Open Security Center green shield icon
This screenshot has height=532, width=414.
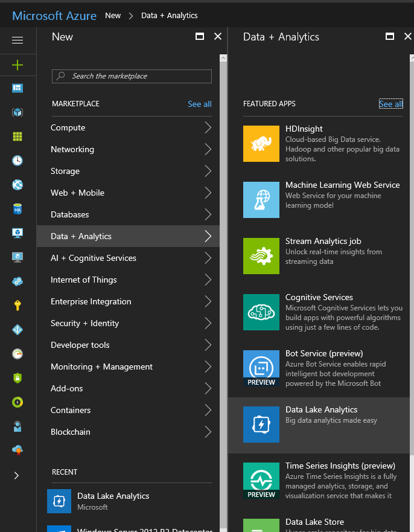pyautogui.click(x=18, y=378)
